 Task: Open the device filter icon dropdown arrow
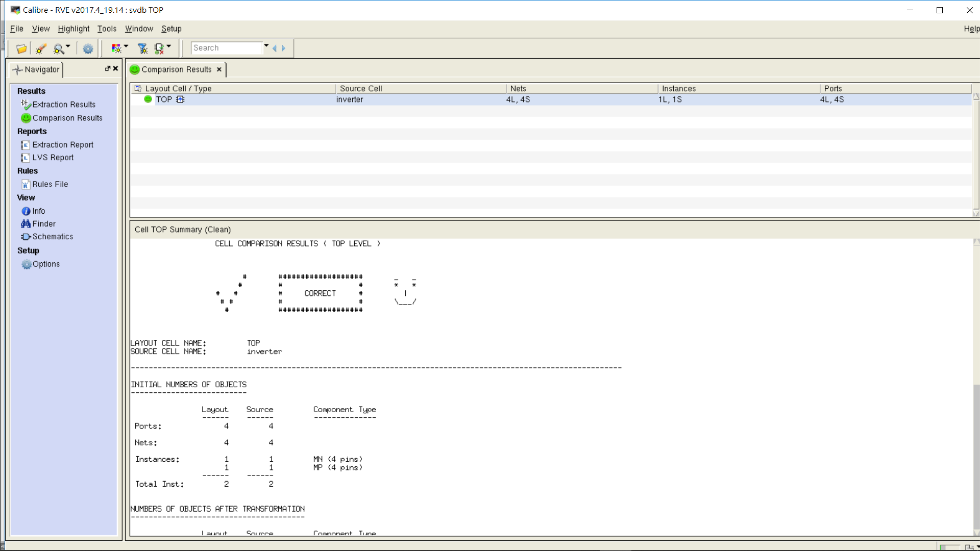pyautogui.click(x=169, y=46)
